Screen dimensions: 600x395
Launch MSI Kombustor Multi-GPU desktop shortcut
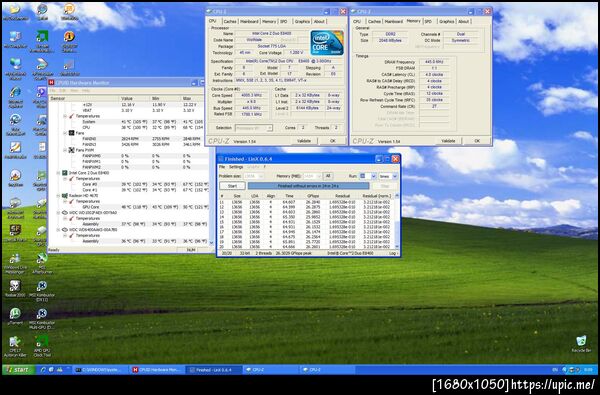(x=42, y=318)
